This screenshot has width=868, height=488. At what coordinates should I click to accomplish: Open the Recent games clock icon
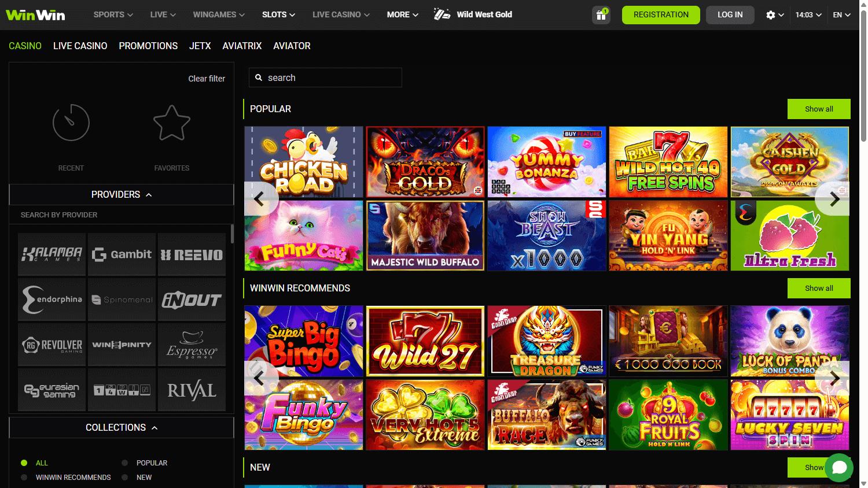coord(71,123)
